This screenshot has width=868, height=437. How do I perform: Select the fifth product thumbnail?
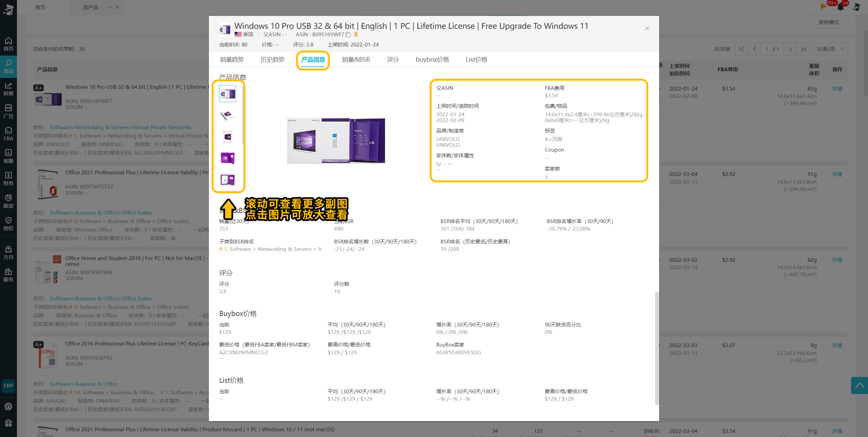tap(228, 180)
